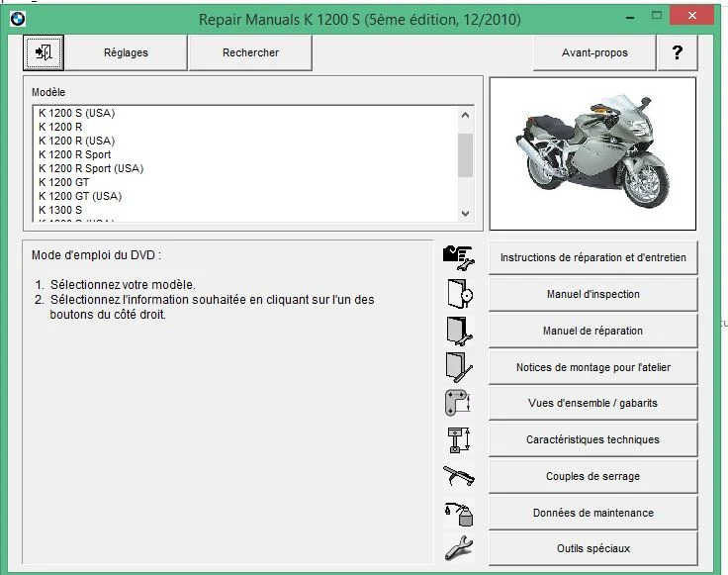
Task: Maximize the Repair Manuals window
Action: tap(657, 16)
